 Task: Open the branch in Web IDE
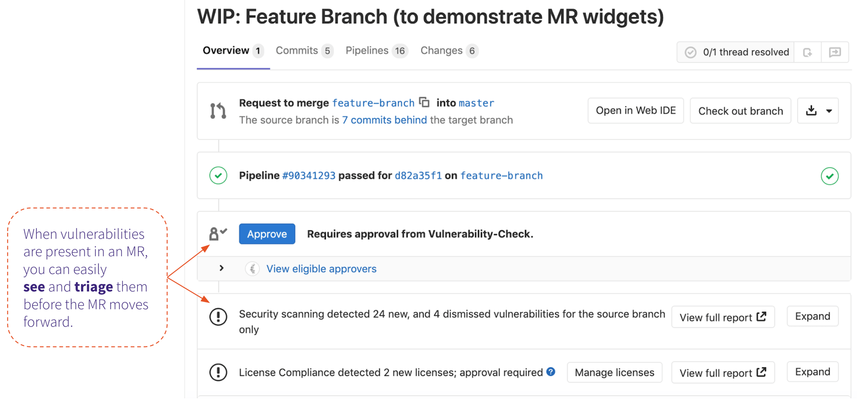(x=635, y=110)
